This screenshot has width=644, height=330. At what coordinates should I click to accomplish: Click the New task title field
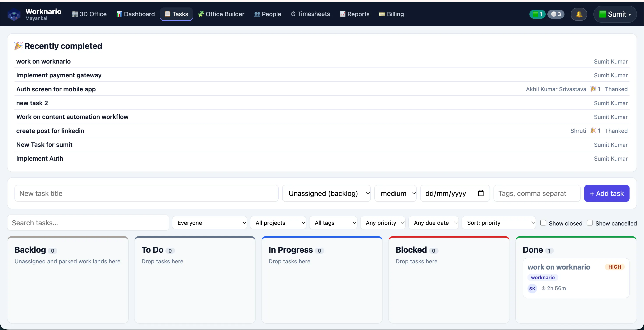click(147, 193)
